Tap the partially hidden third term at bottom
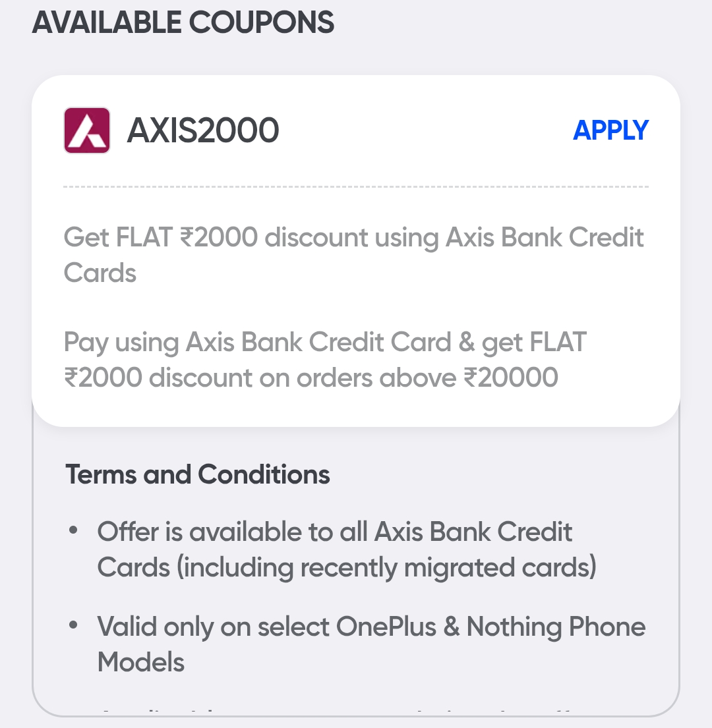 tap(330, 712)
